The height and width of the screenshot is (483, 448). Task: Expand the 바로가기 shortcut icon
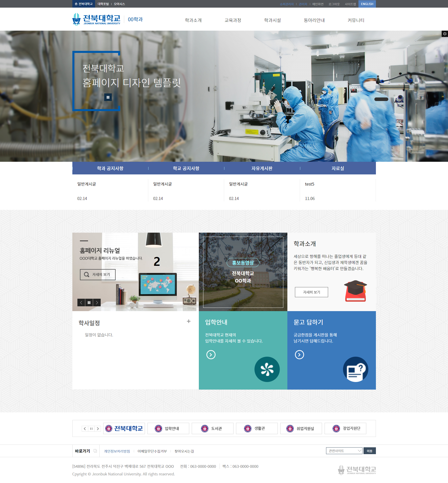click(x=95, y=451)
